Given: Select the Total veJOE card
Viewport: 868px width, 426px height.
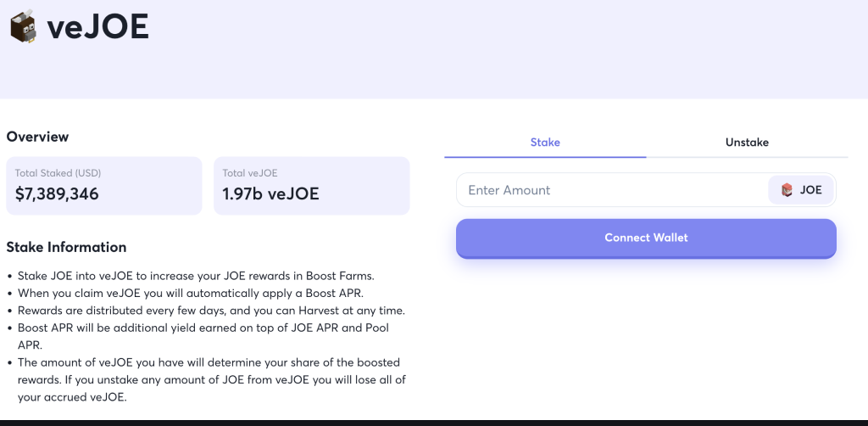Looking at the screenshot, I should coord(311,185).
